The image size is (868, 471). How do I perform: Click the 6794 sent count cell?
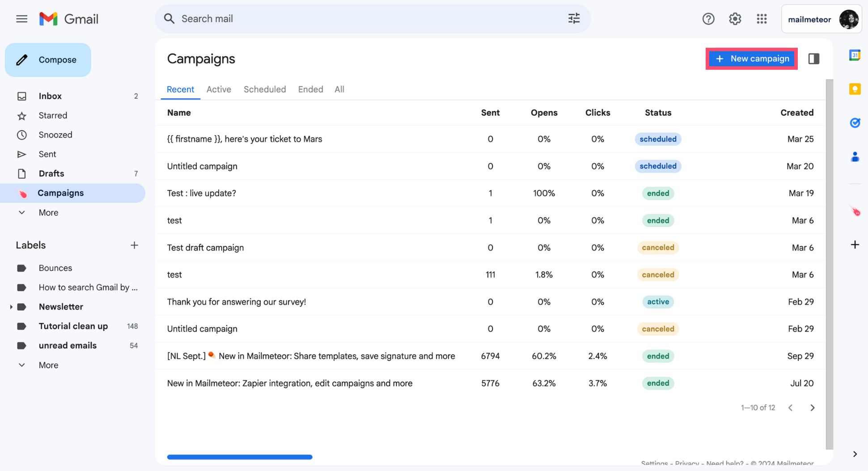[x=490, y=356]
